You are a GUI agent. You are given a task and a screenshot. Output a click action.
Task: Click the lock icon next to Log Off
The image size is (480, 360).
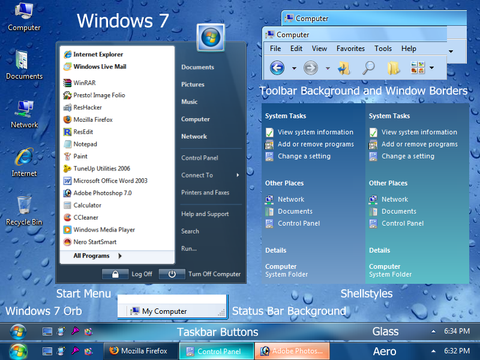coord(115,274)
